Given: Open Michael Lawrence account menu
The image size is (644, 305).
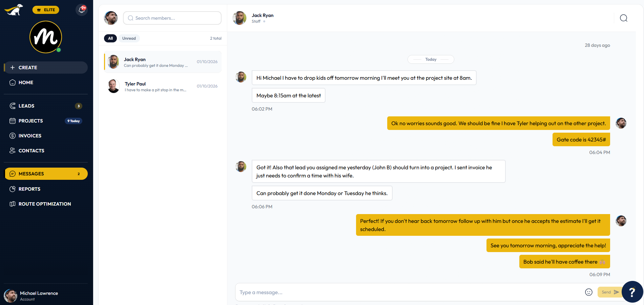Looking at the screenshot, I should (46, 296).
